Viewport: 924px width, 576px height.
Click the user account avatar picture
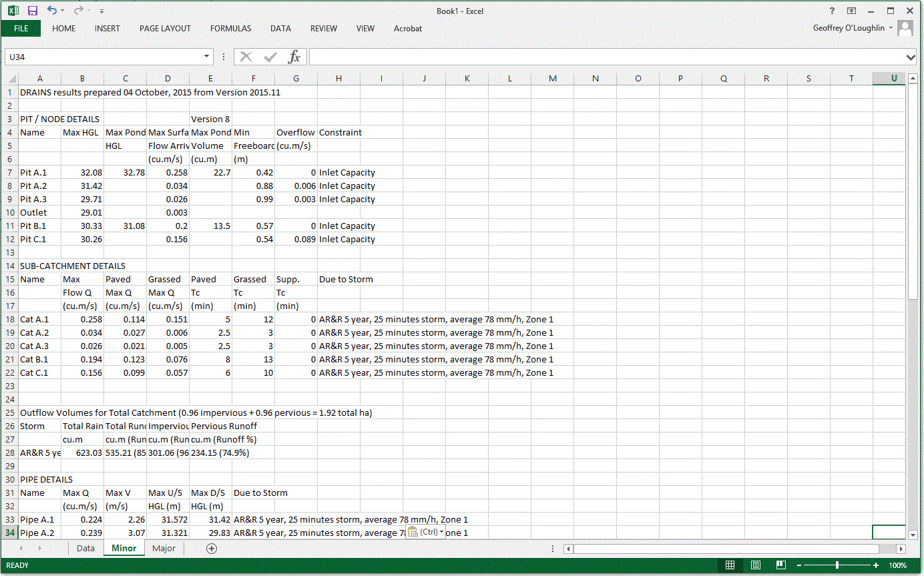tap(905, 28)
